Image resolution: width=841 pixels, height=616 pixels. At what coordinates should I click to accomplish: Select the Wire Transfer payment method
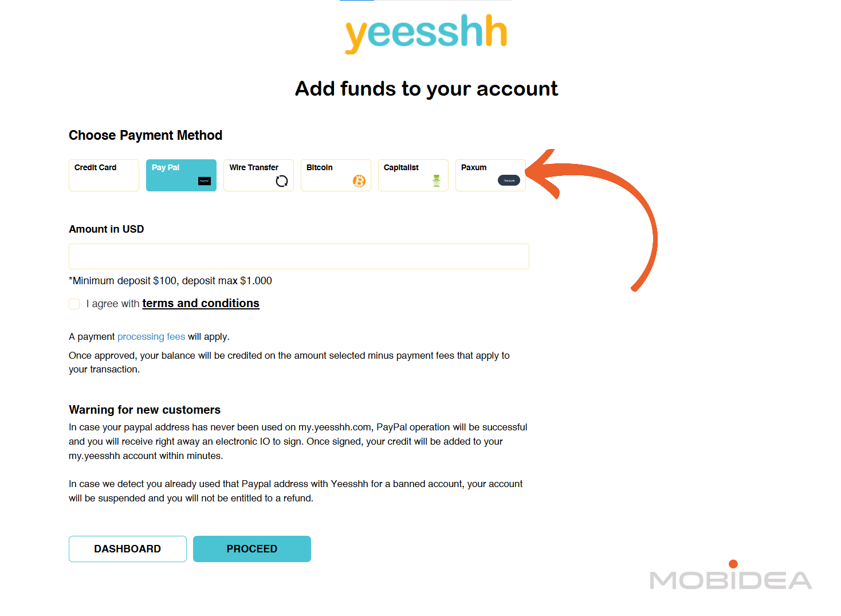(x=258, y=175)
